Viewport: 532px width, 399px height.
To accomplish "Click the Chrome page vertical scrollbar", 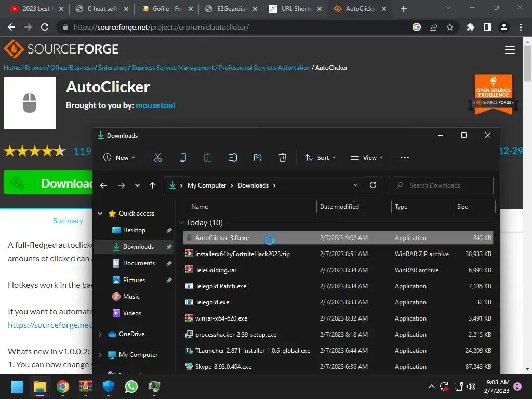I will (x=527, y=64).
